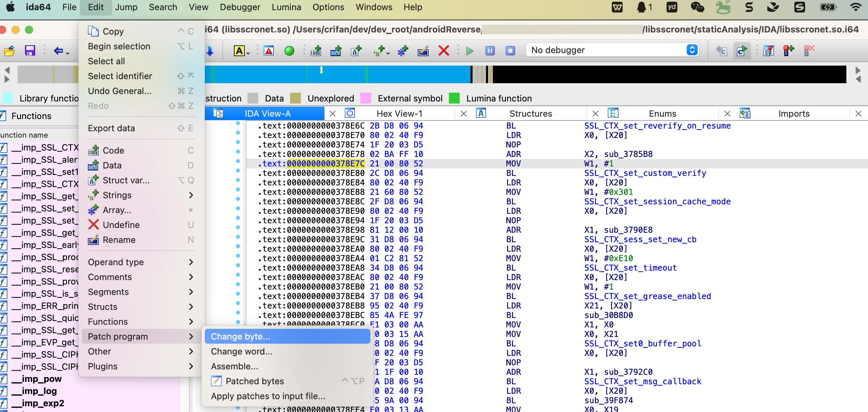Click the convert to data toolbar icon

(x=336, y=51)
